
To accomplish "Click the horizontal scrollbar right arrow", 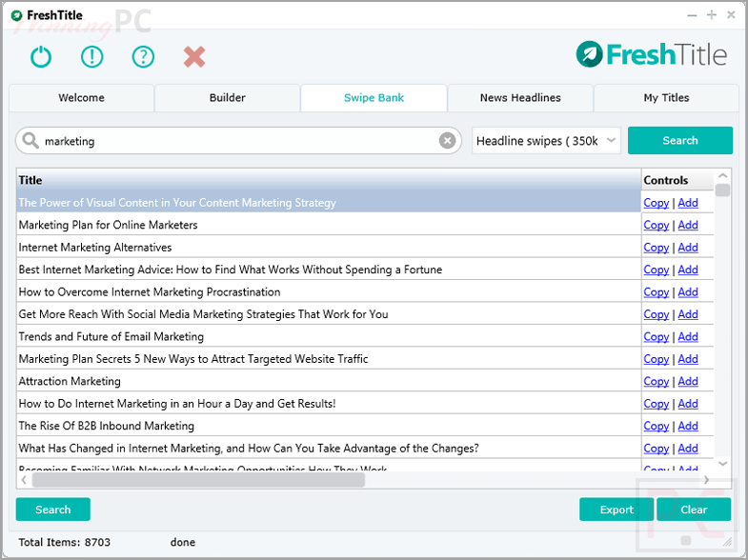I will [x=706, y=480].
